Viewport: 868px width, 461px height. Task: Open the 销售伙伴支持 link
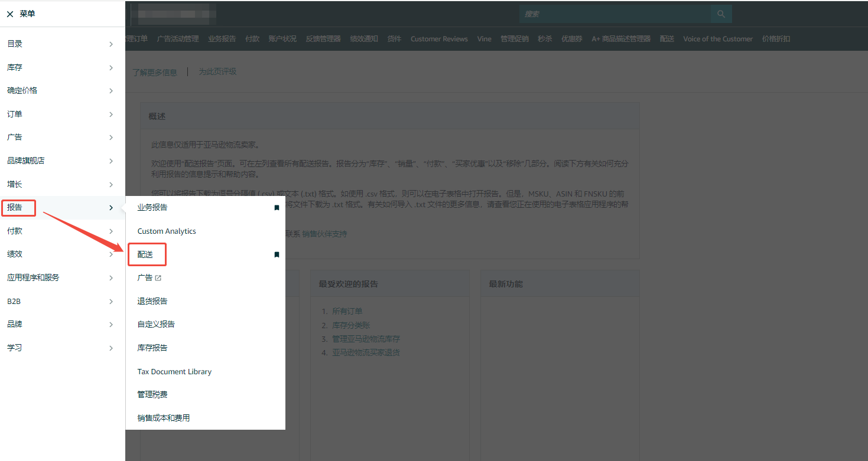coord(324,234)
